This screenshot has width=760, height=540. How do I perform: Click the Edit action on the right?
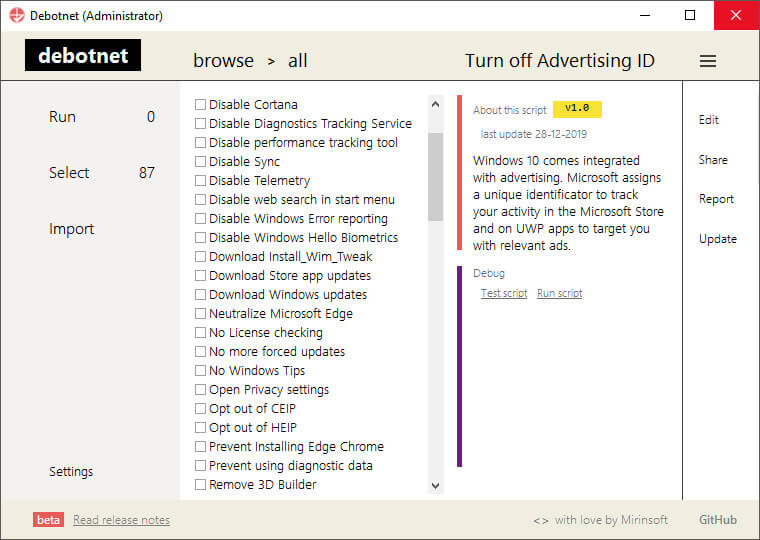(709, 120)
